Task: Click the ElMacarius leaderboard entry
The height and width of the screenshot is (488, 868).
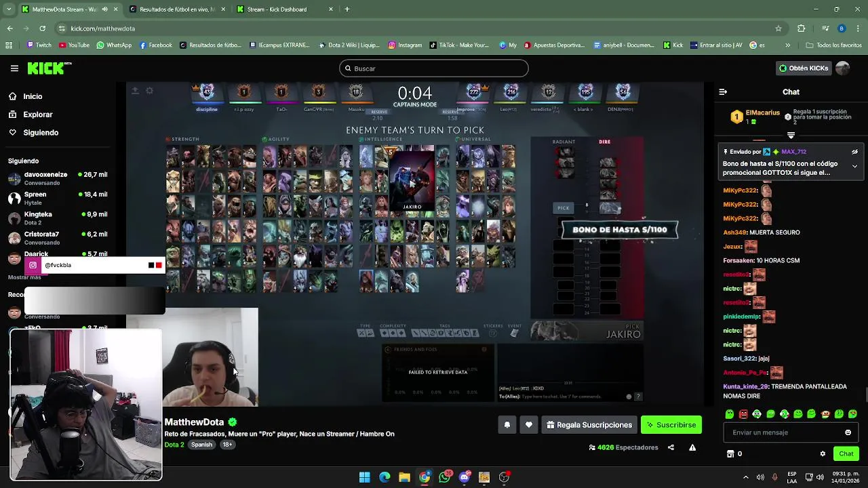Action: [x=755, y=117]
